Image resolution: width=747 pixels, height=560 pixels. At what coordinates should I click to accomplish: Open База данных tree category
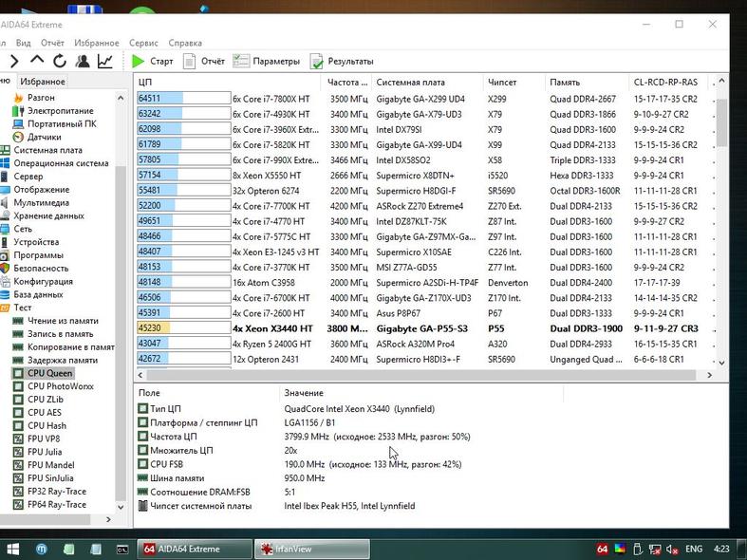38,294
